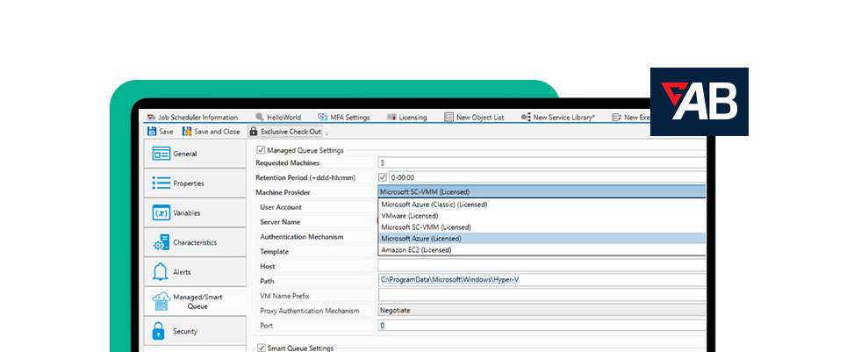Click the Exclusive Check Out lock icon
This screenshot has height=352, width=868.
click(x=253, y=132)
